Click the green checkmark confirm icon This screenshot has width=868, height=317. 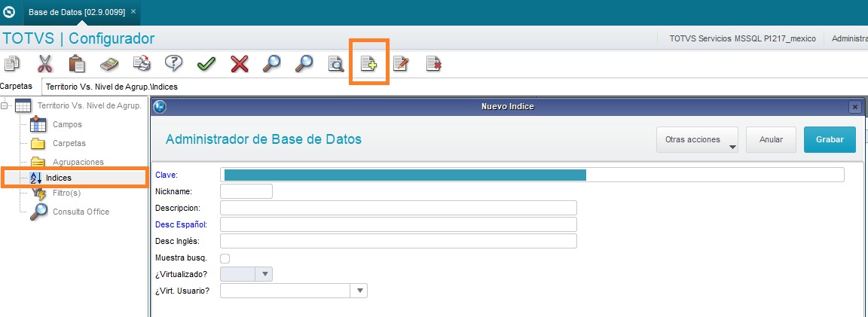point(206,65)
